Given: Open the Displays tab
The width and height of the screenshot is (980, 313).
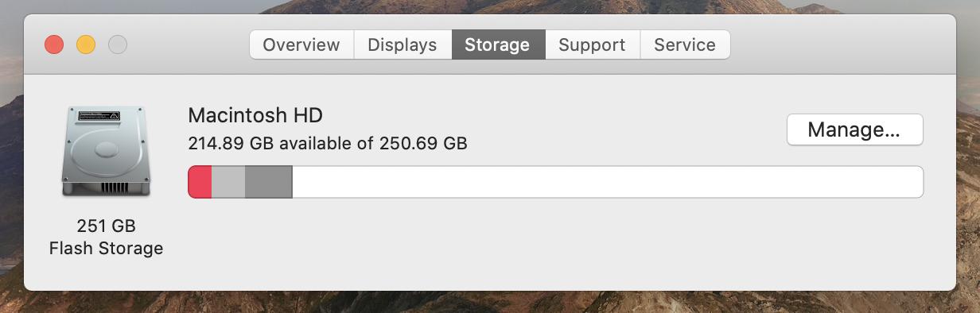Looking at the screenshot, I should [402, 44].
